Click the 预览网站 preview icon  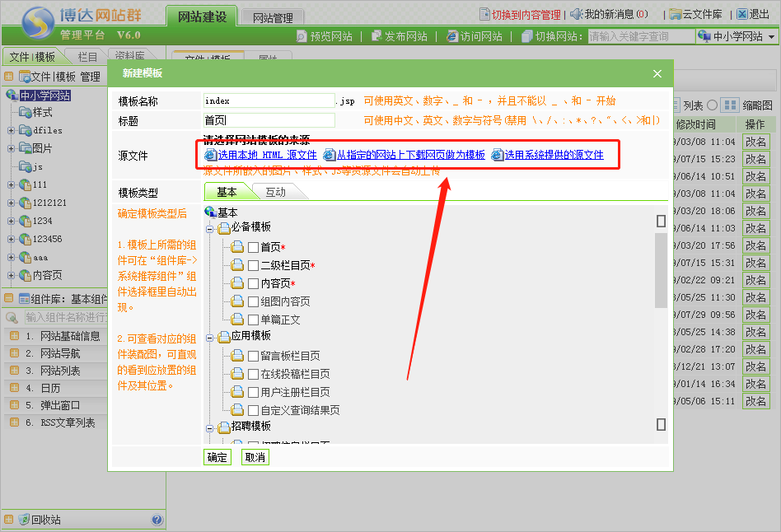(302, 36)
